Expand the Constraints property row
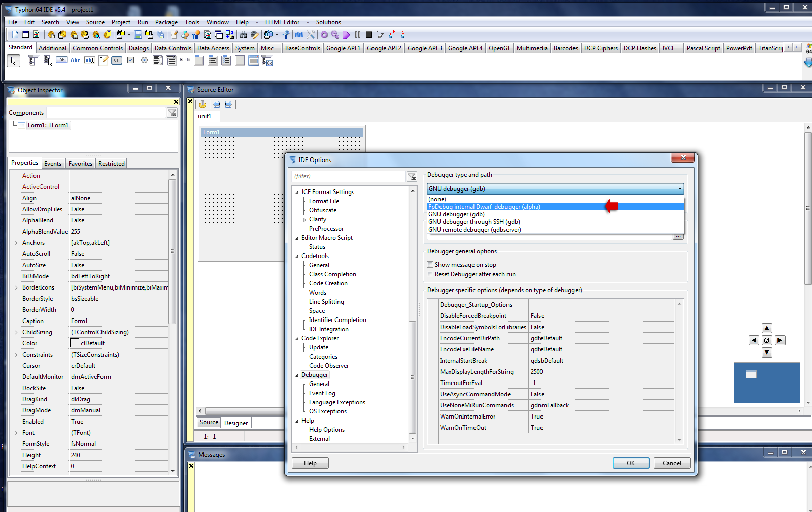The width and height of the screenshot is (812, 512). point(16,355)
